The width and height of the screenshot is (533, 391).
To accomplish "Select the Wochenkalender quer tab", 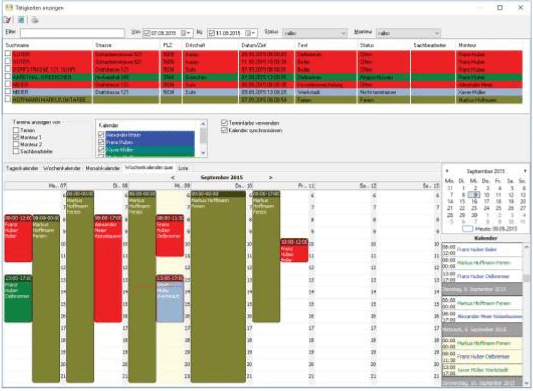I will click(149, 168).
